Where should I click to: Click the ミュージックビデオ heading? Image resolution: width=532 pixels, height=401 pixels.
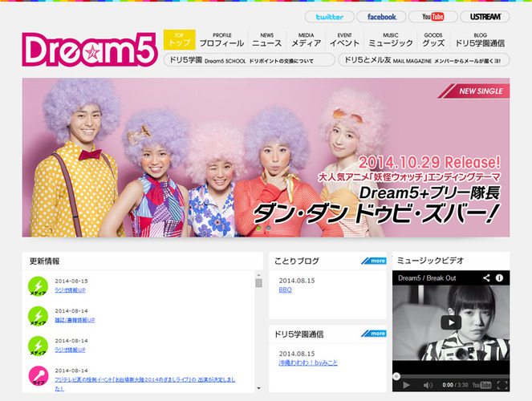(x=430, y=261)
